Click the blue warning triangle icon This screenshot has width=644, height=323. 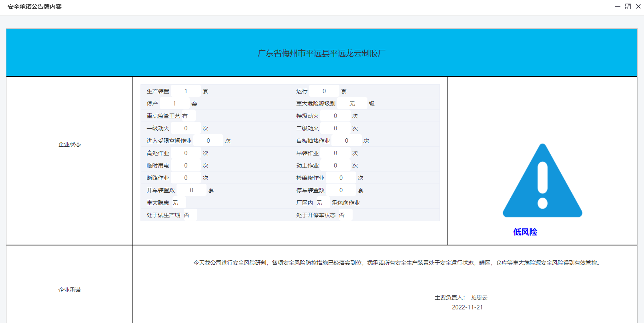coord(542,182)
